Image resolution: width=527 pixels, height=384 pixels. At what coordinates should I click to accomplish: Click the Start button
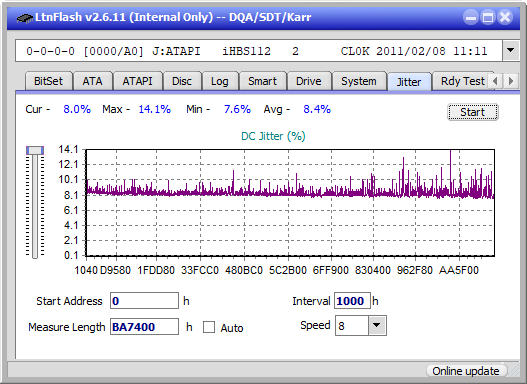(473, 112)
